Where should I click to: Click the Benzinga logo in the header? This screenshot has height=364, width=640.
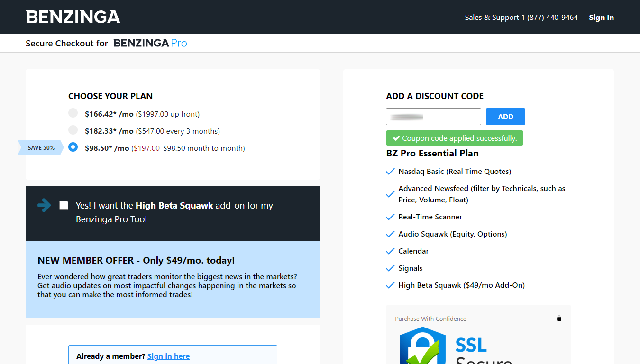pyautogui.click(x=73, y=17)
